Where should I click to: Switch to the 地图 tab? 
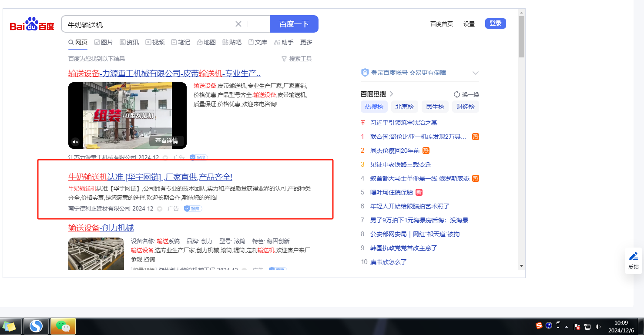(x=206, y=42)
